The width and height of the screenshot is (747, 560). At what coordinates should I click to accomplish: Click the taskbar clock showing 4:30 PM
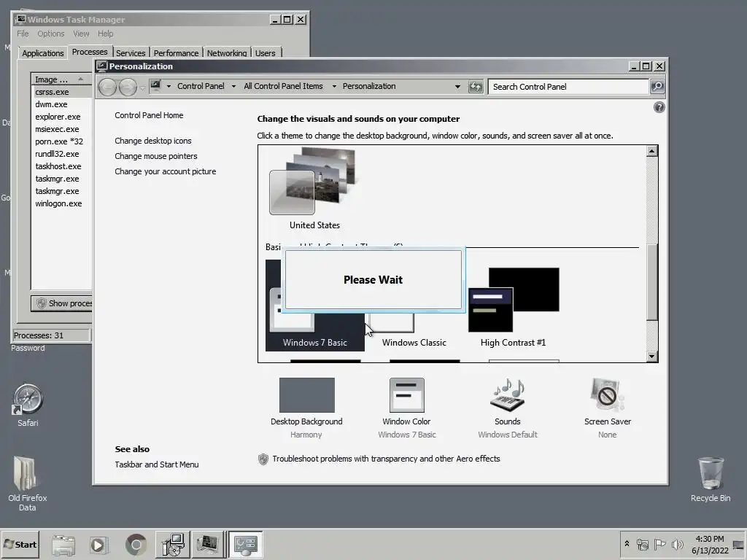[x=710, y=544]
